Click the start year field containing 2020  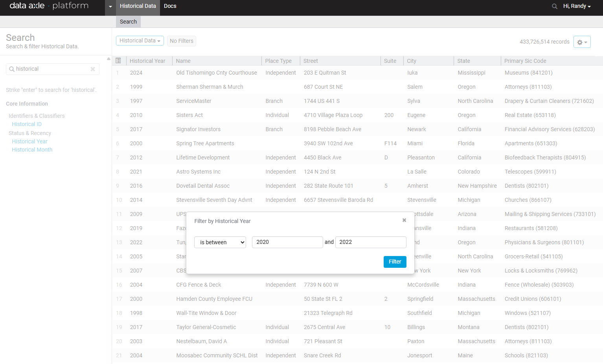[287, 242]
